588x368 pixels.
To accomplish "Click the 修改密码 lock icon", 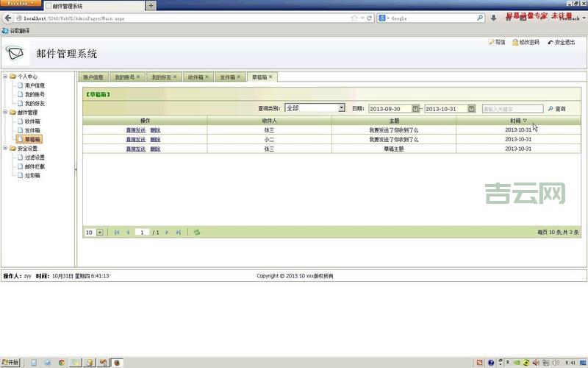I will coord(515,43).
